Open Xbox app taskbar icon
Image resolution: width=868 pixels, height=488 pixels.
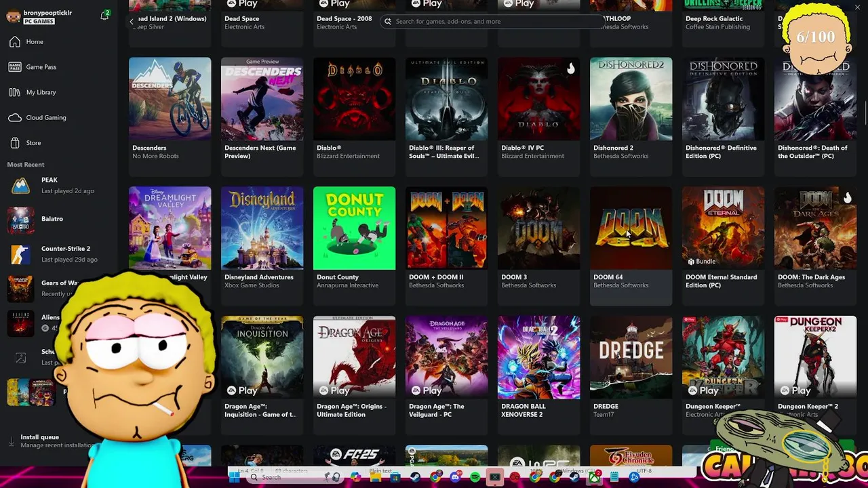[x=594, y=477]
